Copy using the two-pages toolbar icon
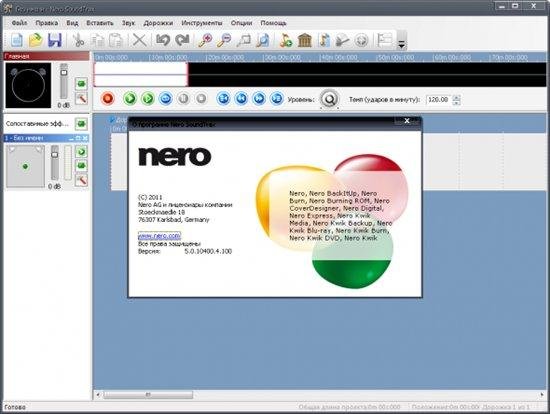The height and width of the screenshot is (414, 550). point(98,40)
